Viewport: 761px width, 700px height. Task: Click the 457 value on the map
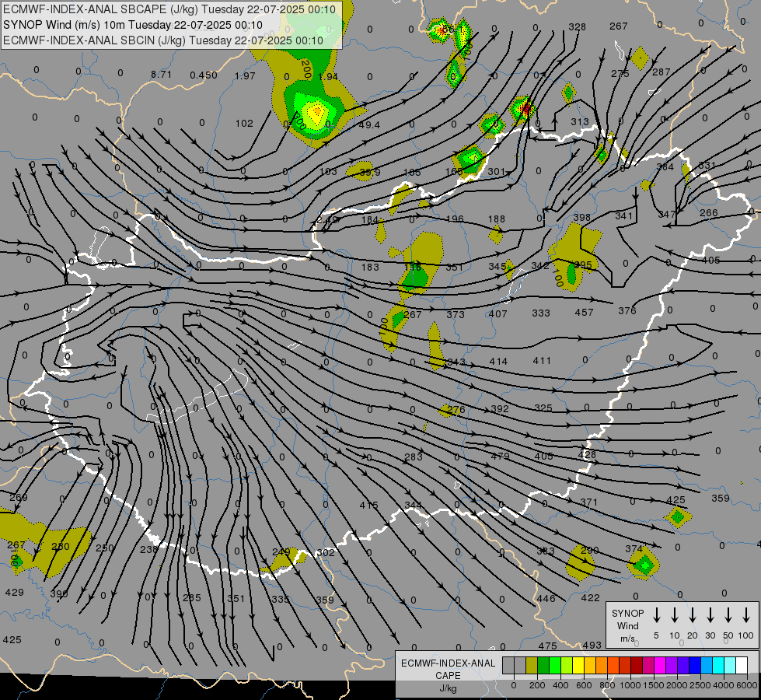584,313
